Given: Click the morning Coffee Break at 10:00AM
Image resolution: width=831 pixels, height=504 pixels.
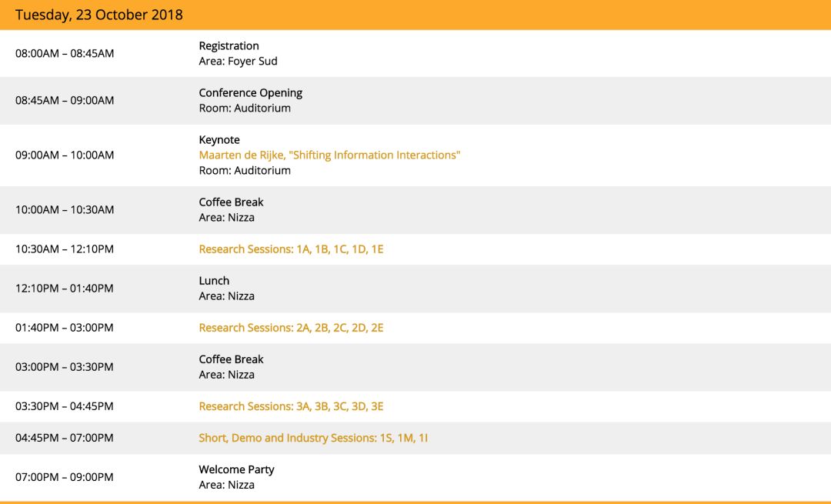Looking at the screenshot, I should [x=231, y=202].
